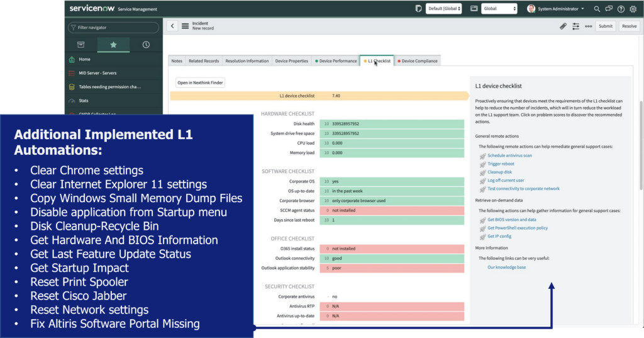Click the Cleanup disk link
644x338 pixels.
[x=499, y=172]
